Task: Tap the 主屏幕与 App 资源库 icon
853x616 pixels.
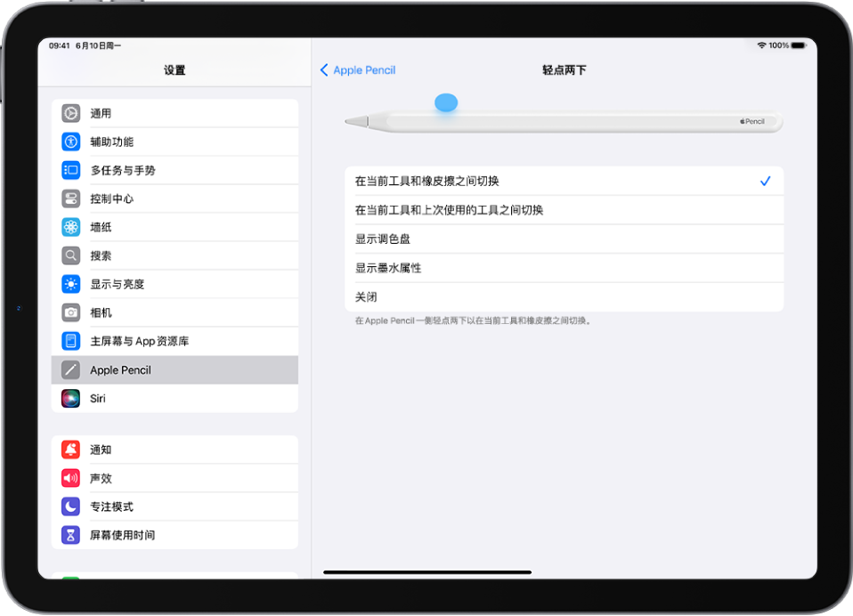Action: (x=70, y=341)
